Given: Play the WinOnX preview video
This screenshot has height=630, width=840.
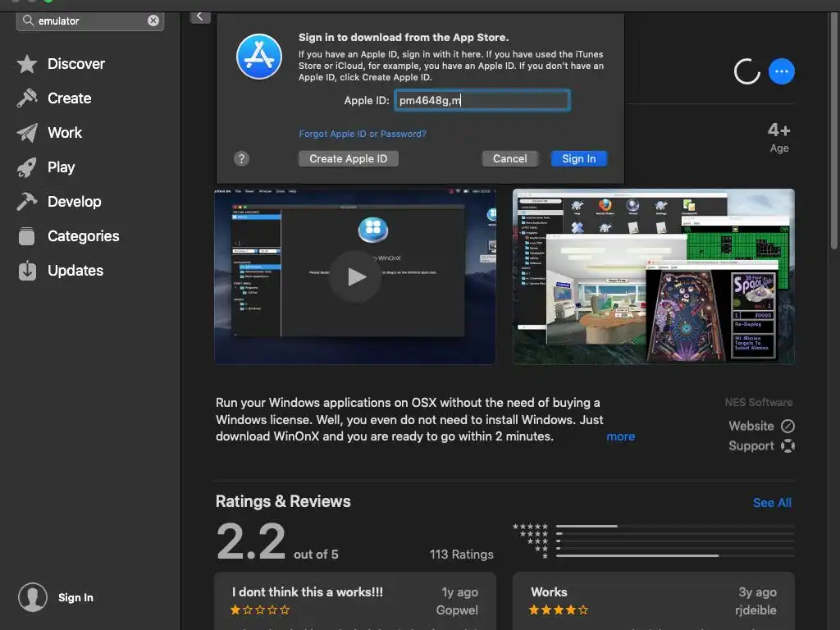Looking at the screenshot, I should click(x=355, y=276).
